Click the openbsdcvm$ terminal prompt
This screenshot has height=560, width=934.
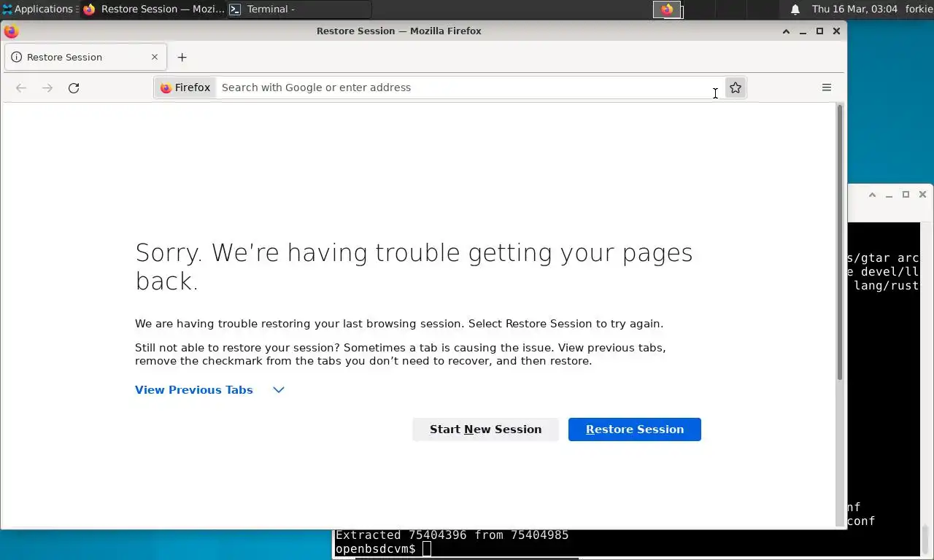click(376, 548)
